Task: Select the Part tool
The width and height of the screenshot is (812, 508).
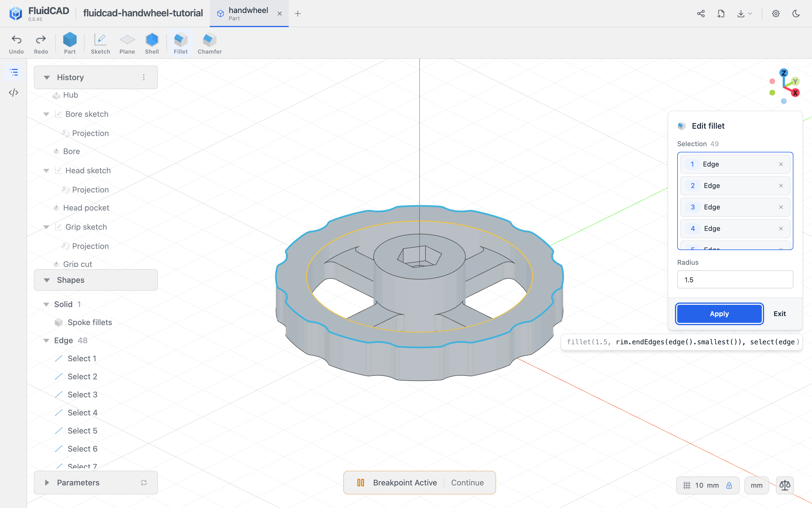Action: [x=70, y=44]
